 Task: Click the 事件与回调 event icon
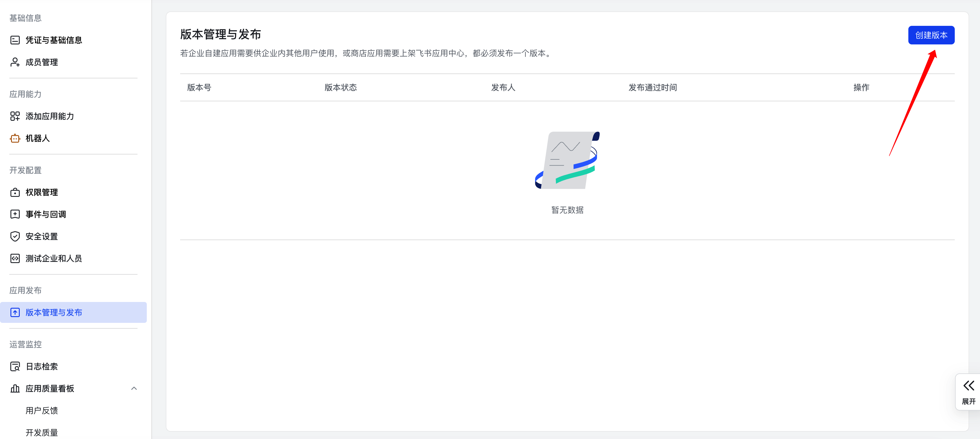point(15,214)
